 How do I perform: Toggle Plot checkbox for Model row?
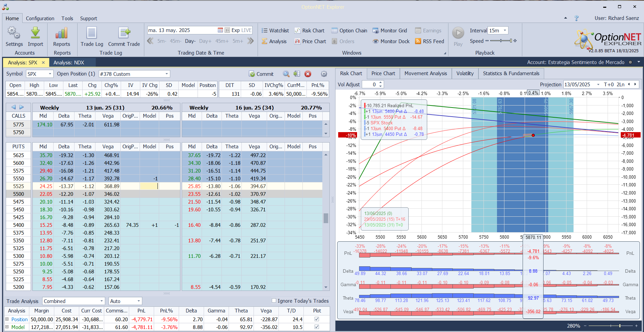317,327
